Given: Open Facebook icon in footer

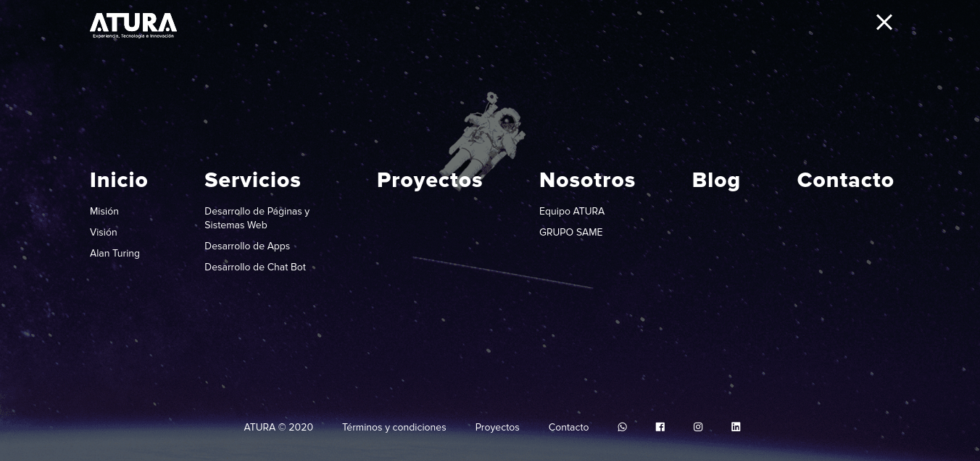Looking at the screenshot, I should (x=660, y=427).
